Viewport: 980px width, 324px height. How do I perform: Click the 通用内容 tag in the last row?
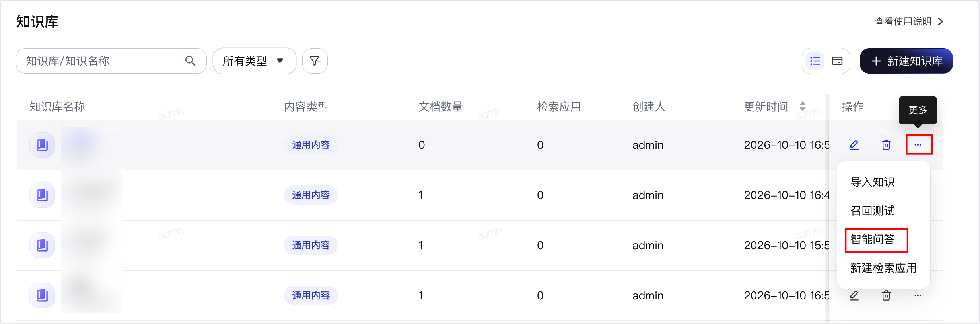[x=311, y=295]
